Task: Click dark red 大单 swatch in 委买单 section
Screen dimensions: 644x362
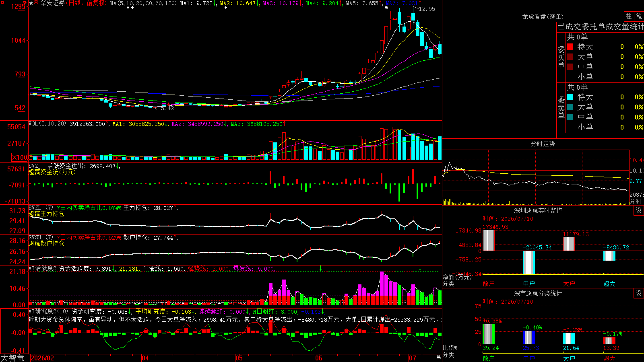Action: [x=570, y=57]
